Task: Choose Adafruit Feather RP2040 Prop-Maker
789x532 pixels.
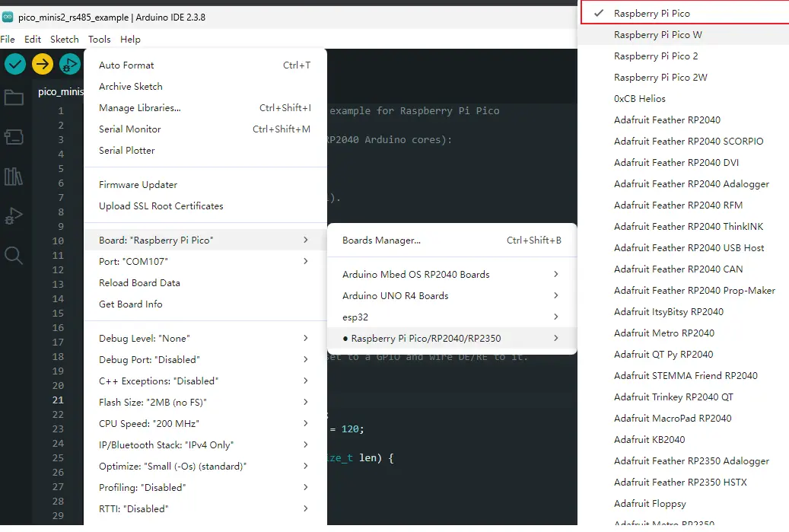Action: 683,291
